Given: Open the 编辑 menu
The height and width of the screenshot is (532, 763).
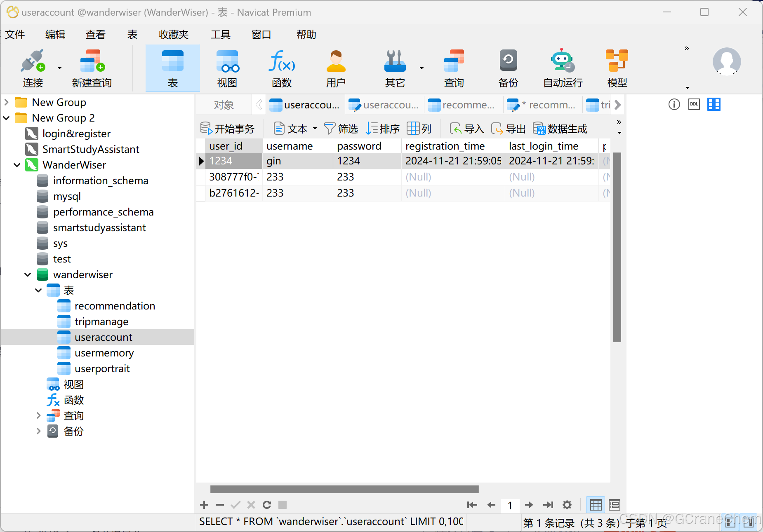Looking at the screenshot, I should pyautogui.click(x=55, y=35).
